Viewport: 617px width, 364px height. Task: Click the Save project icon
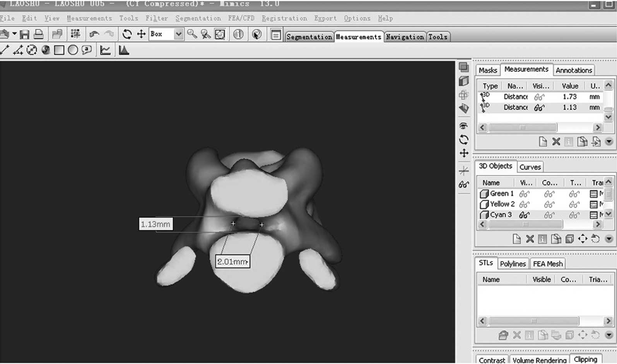[x=24, y=34]
